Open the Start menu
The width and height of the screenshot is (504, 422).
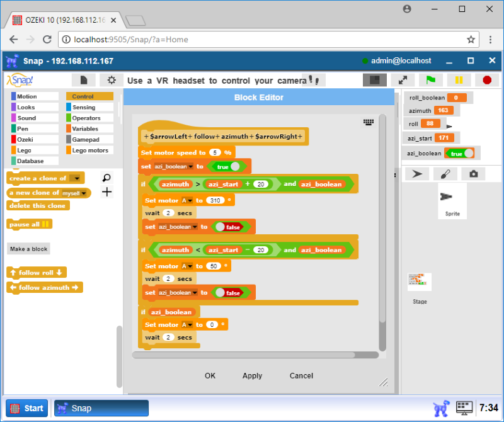click(x=27, y=408)
